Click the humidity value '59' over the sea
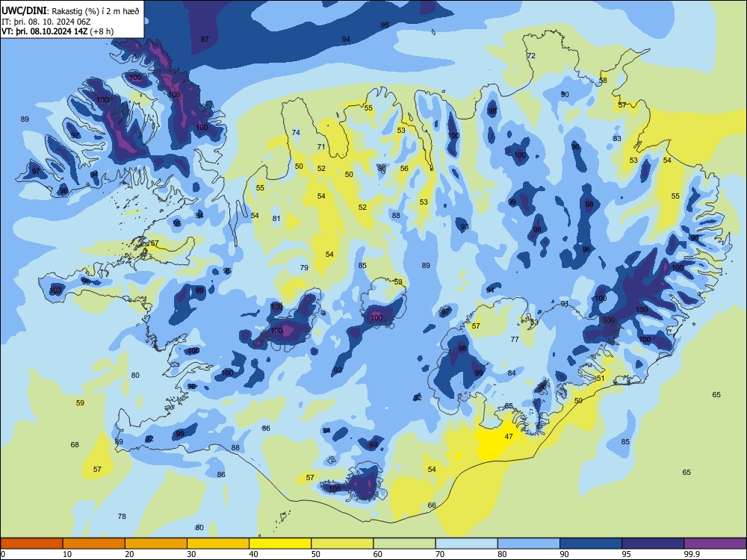The width and height of the screenshot is (747, 560). click(x=80, y=403)
